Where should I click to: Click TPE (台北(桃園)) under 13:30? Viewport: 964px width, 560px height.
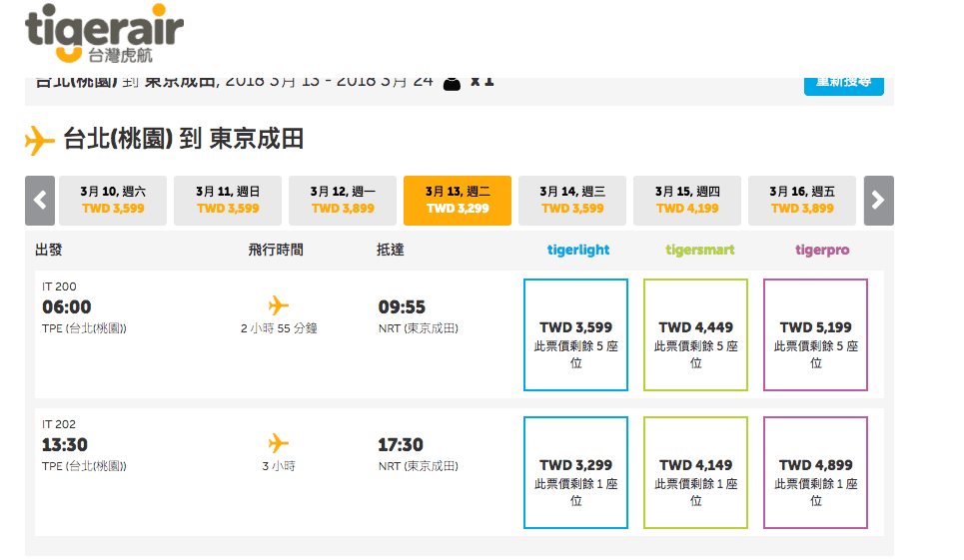[x=84, y=466]
